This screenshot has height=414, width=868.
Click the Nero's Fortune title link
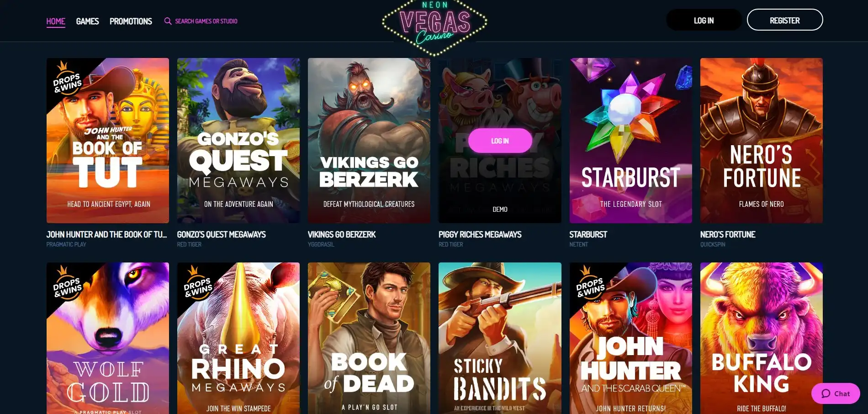click(728, 234)
